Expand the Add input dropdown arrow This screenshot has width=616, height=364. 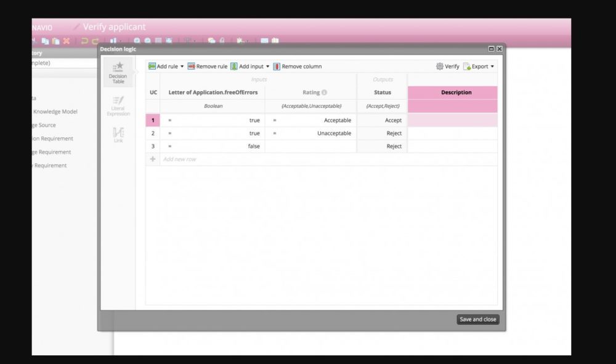pos(268,67)
